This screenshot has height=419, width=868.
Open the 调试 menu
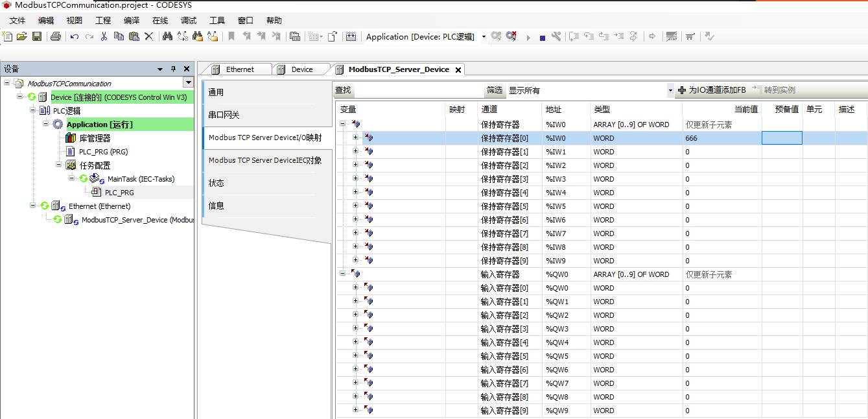tap(189, 21)
